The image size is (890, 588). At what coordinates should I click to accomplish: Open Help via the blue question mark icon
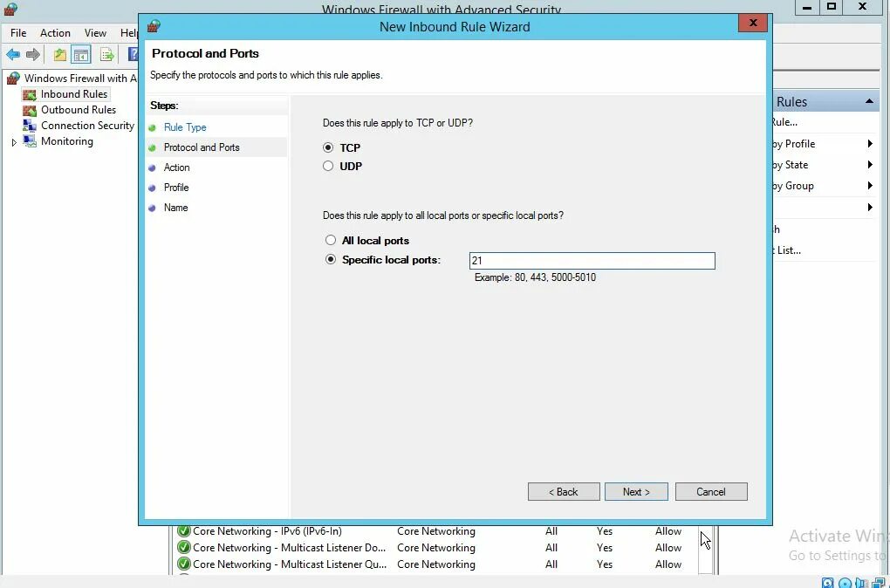tap(133, 54)
